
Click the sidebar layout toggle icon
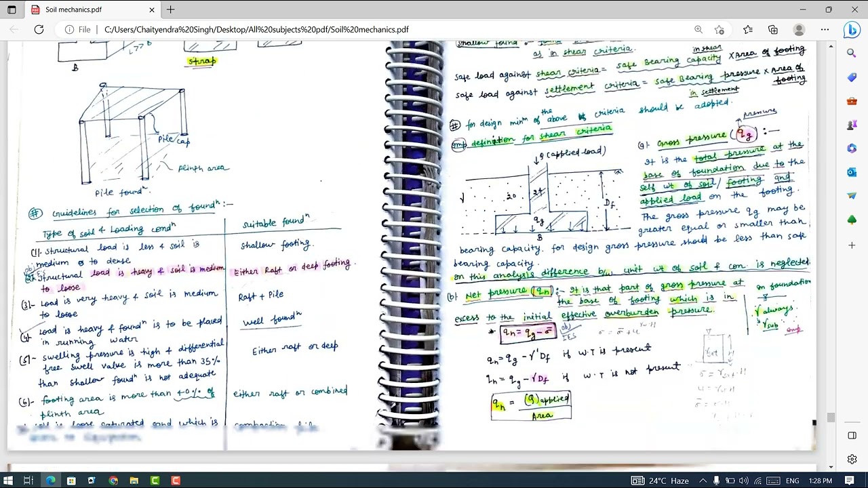pyautogui.click(x=852, y=436)
